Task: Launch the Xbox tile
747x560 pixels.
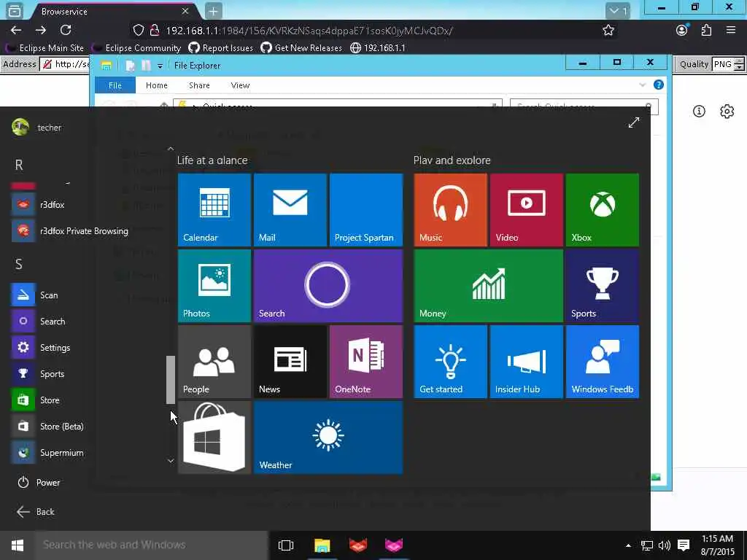Action: [x=602, y=210]
